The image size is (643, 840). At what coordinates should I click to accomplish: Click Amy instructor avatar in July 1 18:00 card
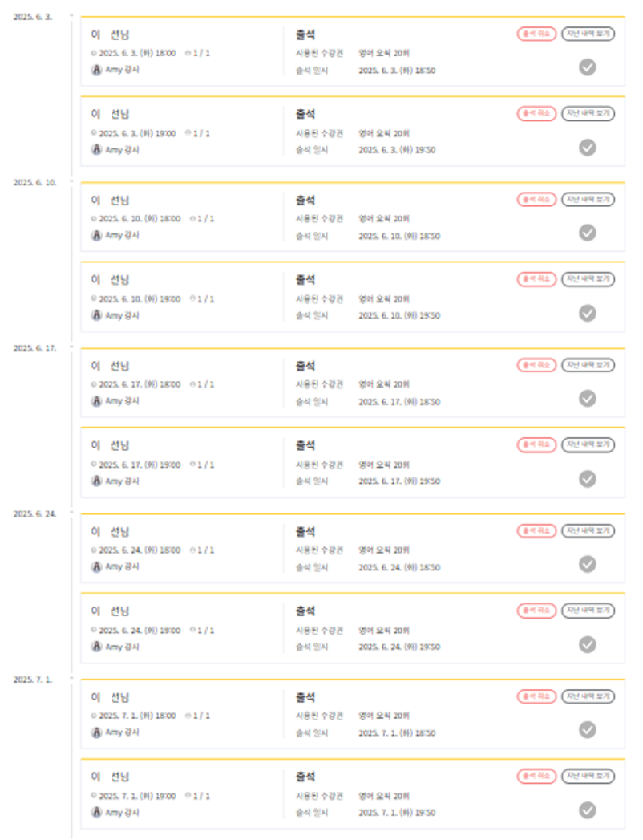97,732
